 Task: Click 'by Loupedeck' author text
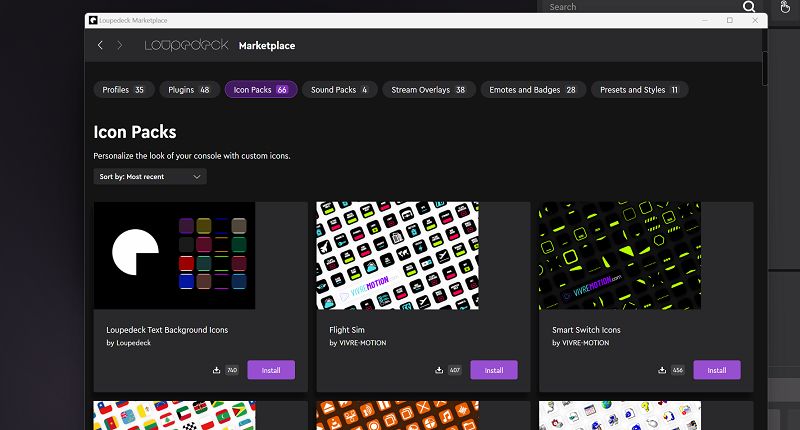pyautogui.click(x=129, y=343)
